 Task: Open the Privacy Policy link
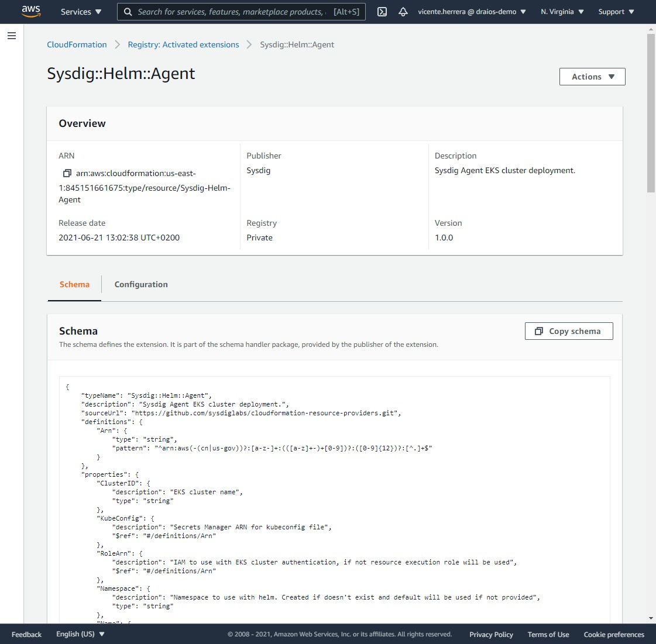tap(491, 635)
